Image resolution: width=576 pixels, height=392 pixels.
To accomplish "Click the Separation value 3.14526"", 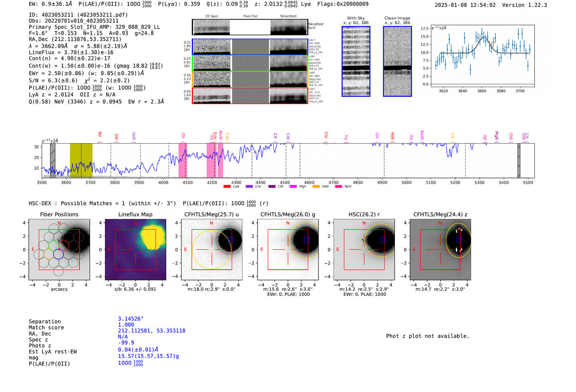I will pos(131,319).
